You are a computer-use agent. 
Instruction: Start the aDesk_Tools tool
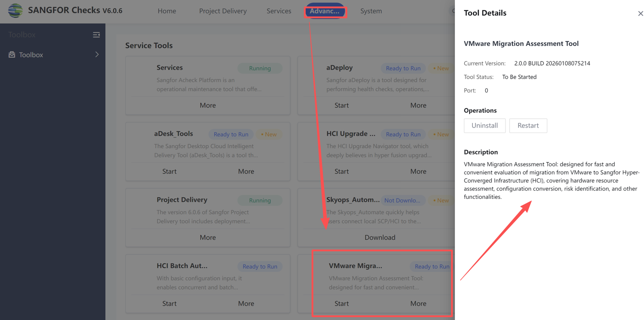point(169,171)
